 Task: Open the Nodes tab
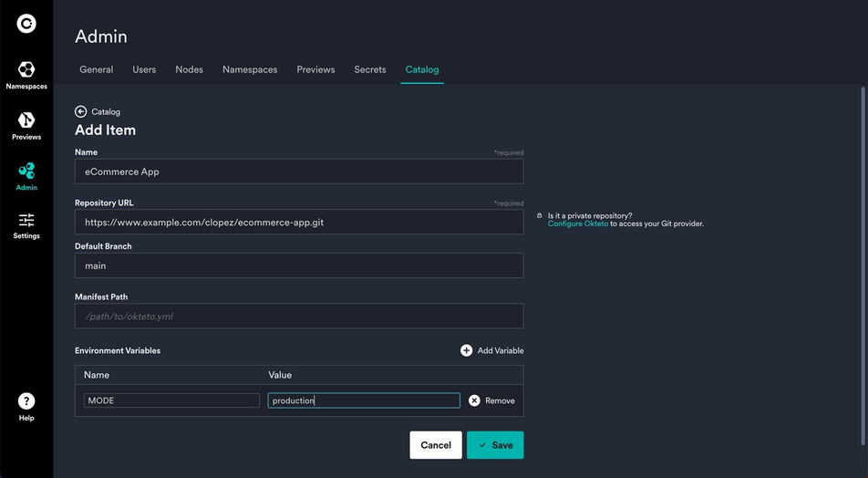[x=190, y=70]
